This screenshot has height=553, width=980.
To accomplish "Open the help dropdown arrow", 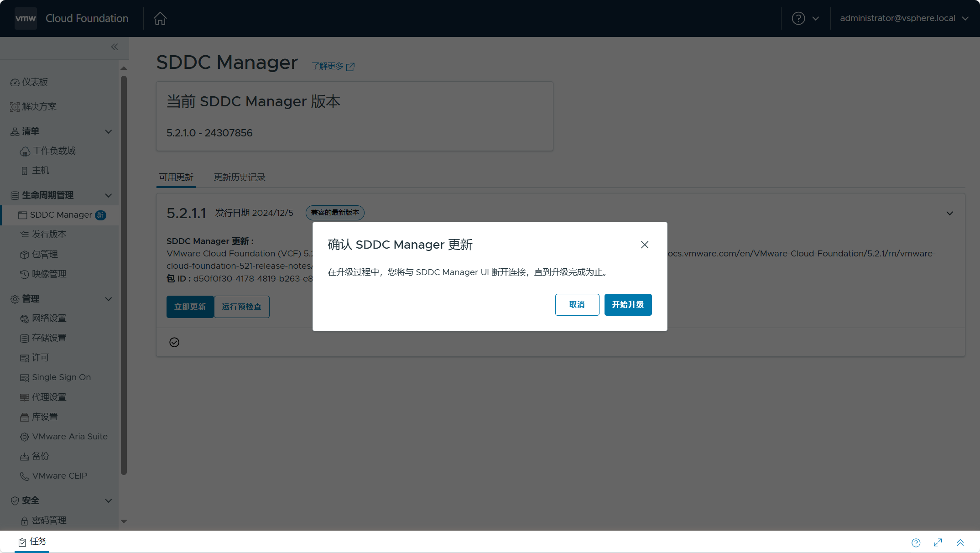I will (x=816, y=19).
